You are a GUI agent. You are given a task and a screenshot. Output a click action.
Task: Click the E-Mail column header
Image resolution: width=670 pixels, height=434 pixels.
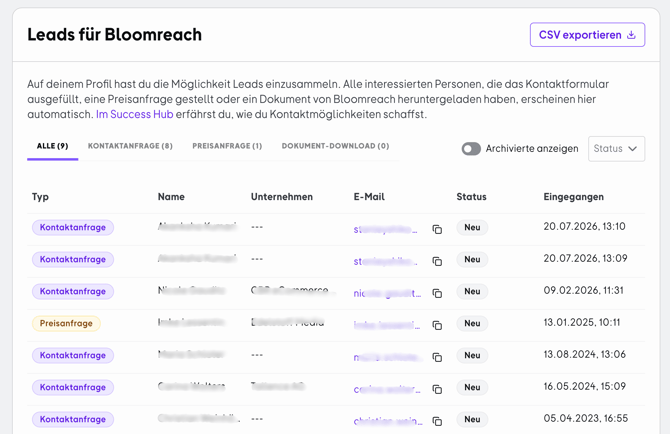[x=369, y=197]
